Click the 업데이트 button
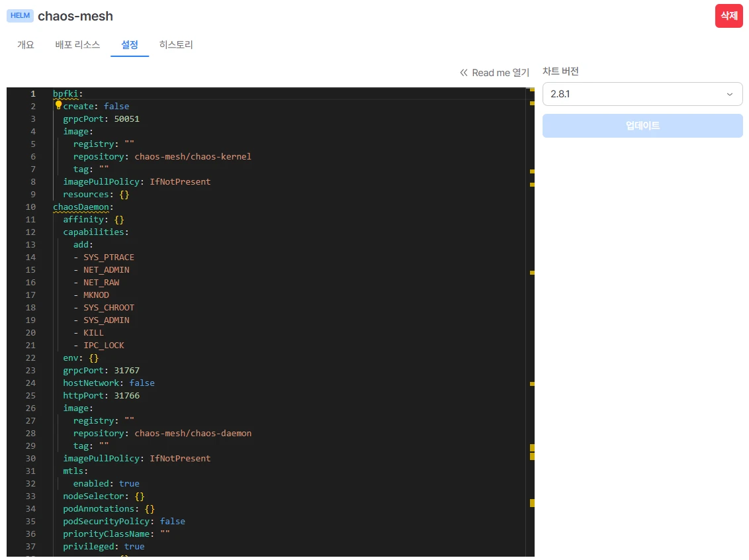Screen dimensions: 749x560 coord(642,126)
